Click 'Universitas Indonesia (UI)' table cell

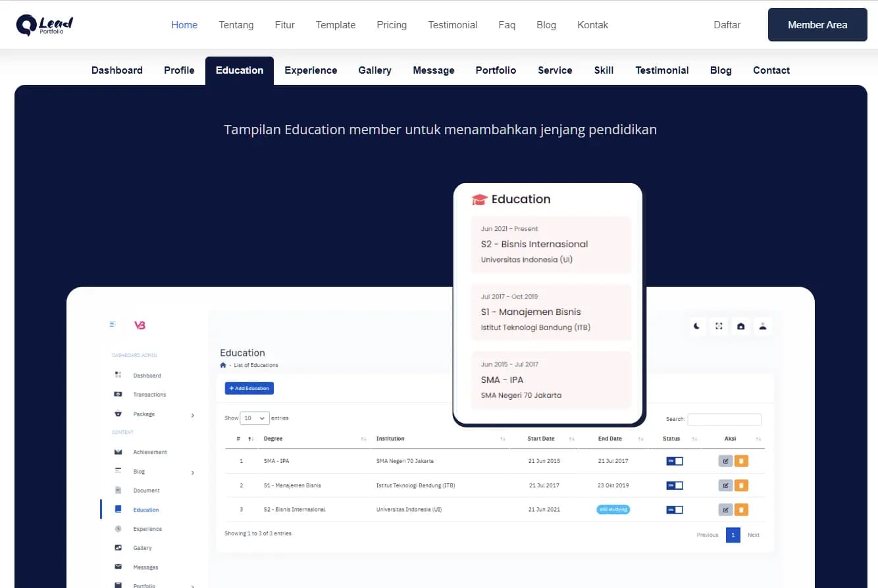(409, 510)
